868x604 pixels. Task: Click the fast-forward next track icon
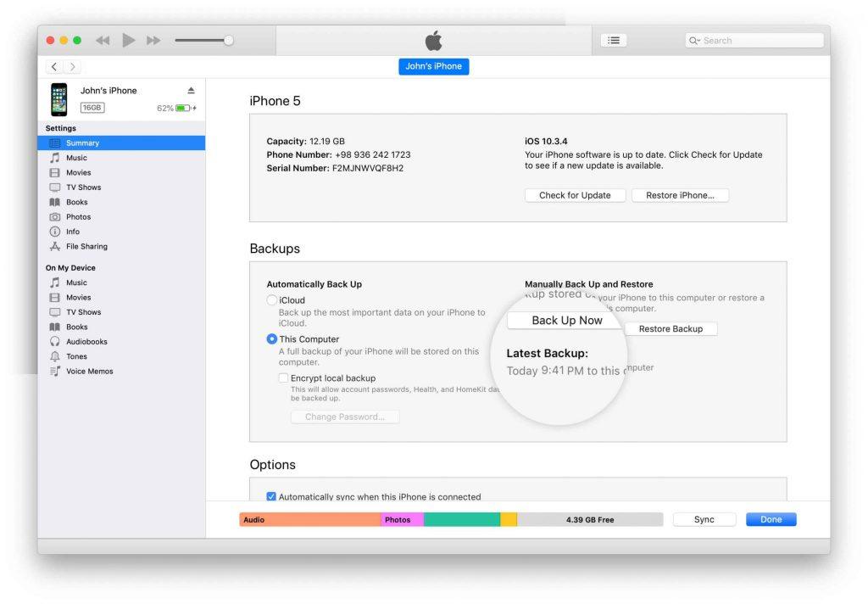pyautogui.click(x=153, y=40)
